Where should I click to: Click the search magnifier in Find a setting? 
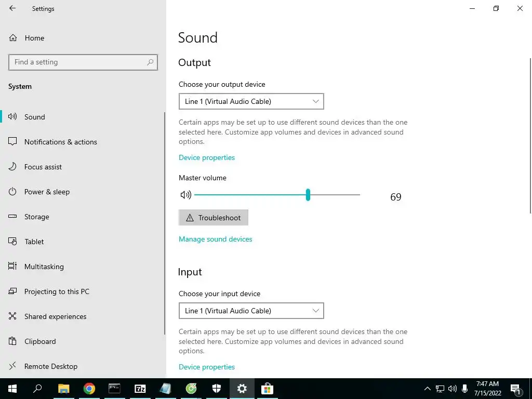pos(150,62)
